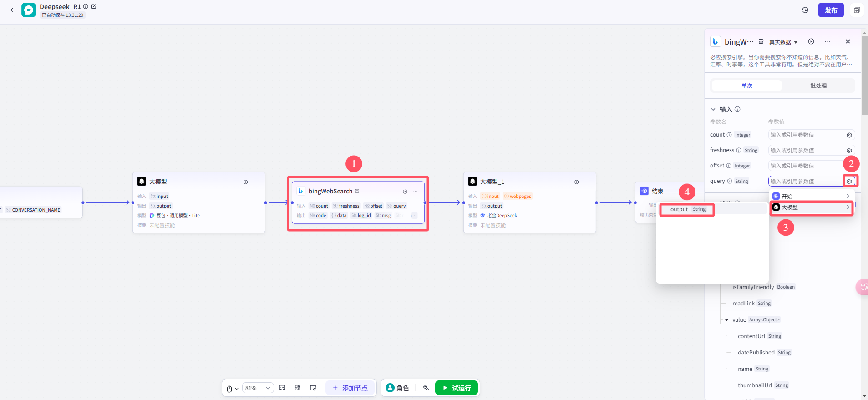868x400 pixels.
Task: Choose 开始 in the reference menu
Action: tap(812, 196)
